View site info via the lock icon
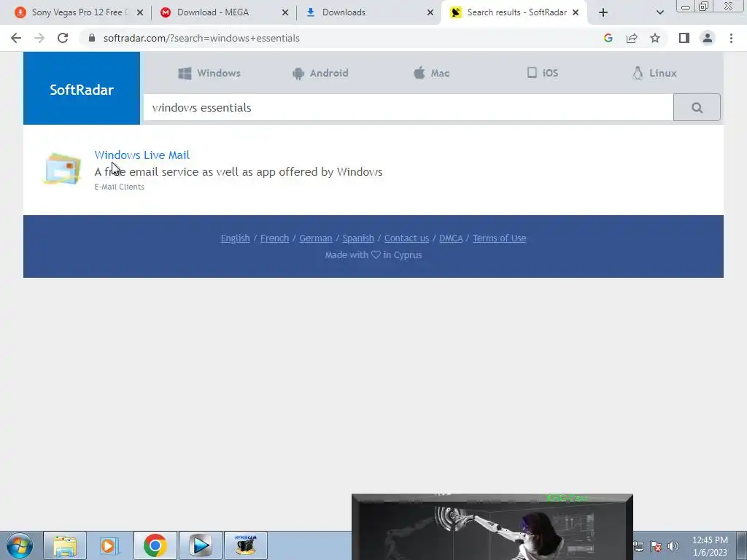Image resolution: width=747 pixels, height=560 pixels. 92,38
